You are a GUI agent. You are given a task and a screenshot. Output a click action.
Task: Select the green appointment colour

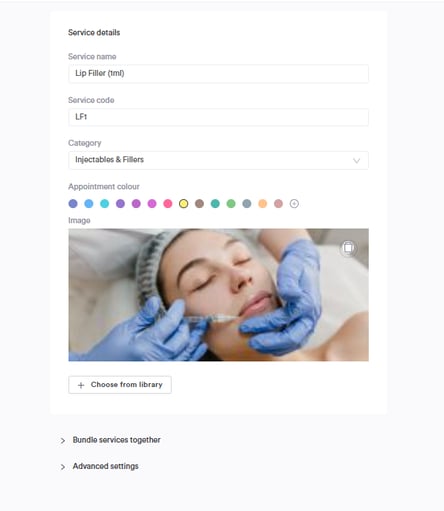tap(231, 204)
